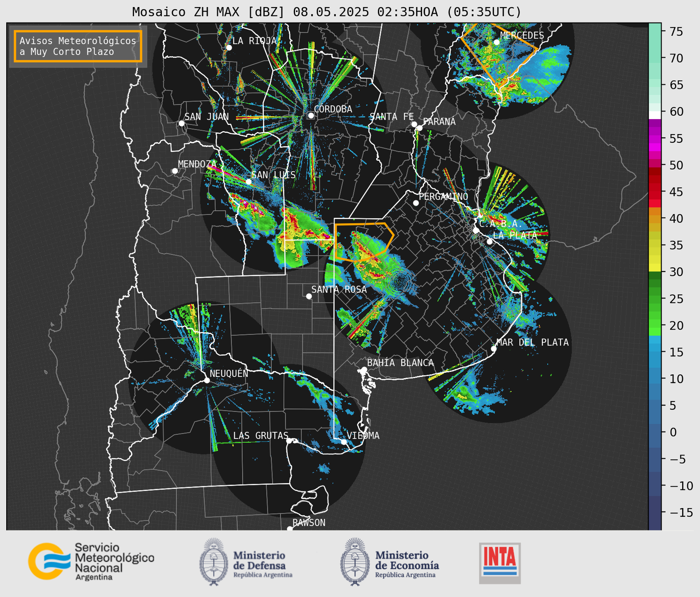700x597 pixels.
Task: Click the dark red 50 dBZ band
Action: (655, 171)
